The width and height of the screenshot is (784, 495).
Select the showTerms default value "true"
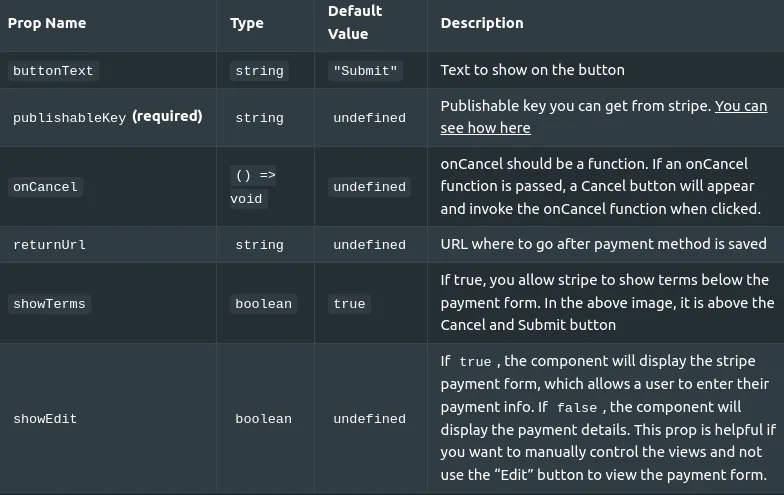click(350, 304)
